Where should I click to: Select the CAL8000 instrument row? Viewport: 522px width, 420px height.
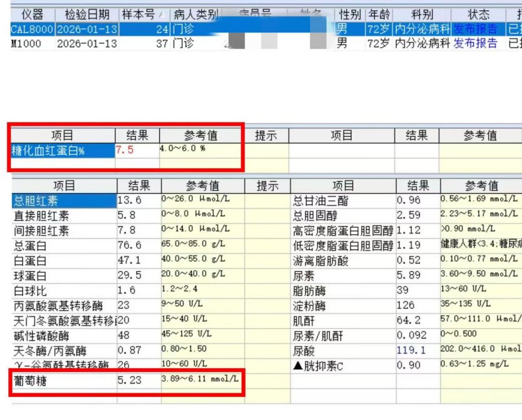[x=32, y=29]
